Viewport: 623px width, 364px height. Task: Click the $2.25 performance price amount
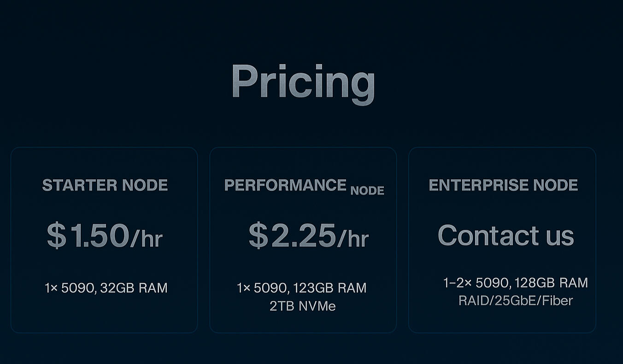(293, 235)
